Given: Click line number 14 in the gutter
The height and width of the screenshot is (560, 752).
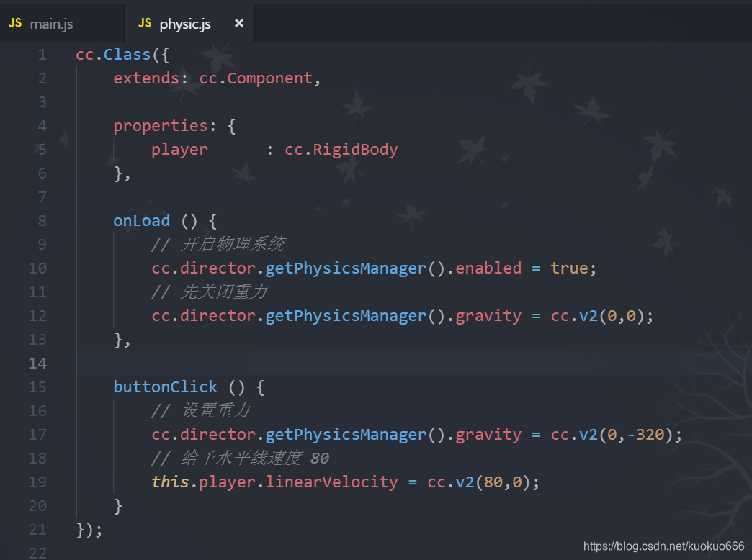Looking at the screenshot, I should 37,363.
